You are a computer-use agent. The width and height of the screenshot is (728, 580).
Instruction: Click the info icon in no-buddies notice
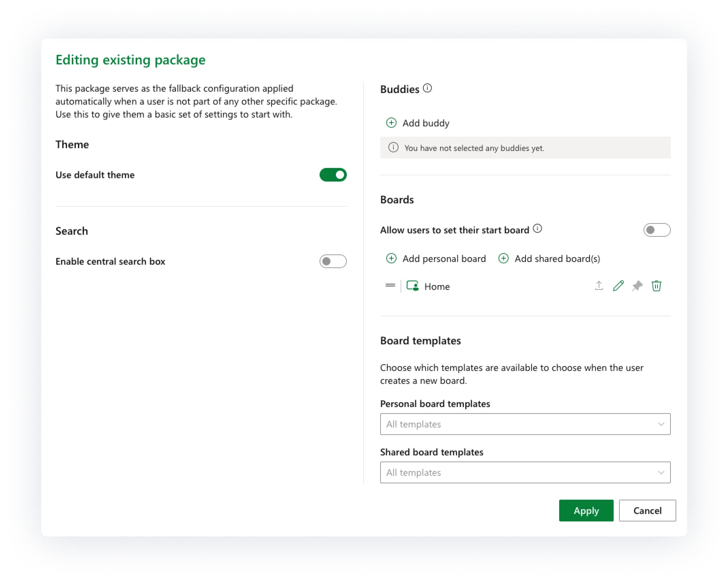tap(393, 147)
